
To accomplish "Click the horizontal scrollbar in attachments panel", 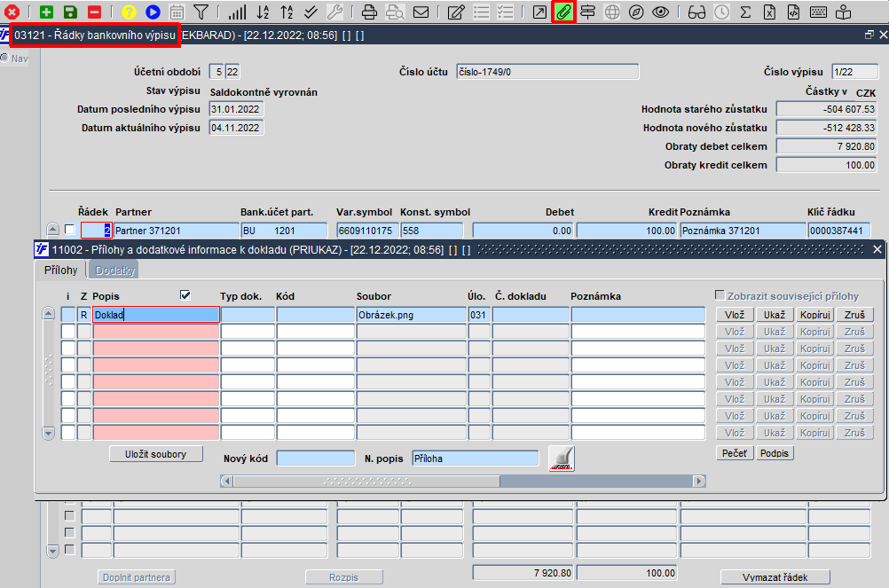I will pos(462,481).
